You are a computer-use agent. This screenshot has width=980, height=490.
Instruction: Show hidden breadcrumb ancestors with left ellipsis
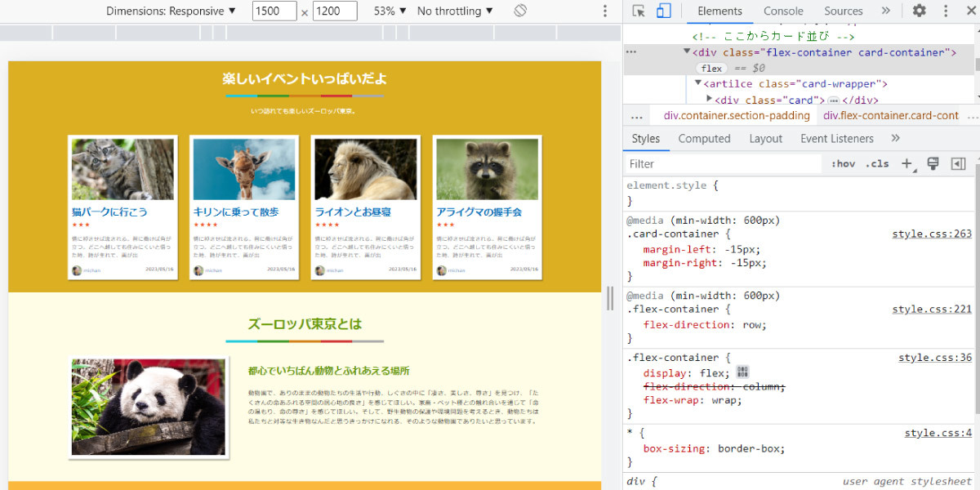pyautogui.click(x=637, y=116)
